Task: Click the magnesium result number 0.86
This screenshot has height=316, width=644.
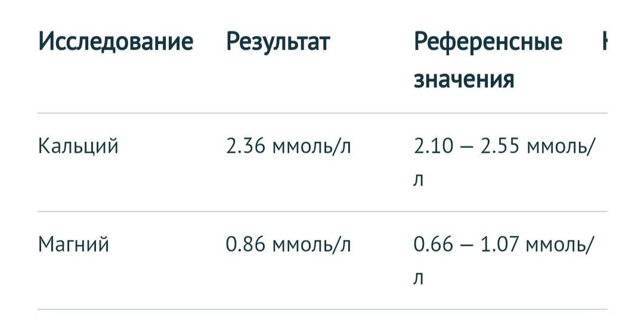Action: pyautogui.click(x=246, y=245)
